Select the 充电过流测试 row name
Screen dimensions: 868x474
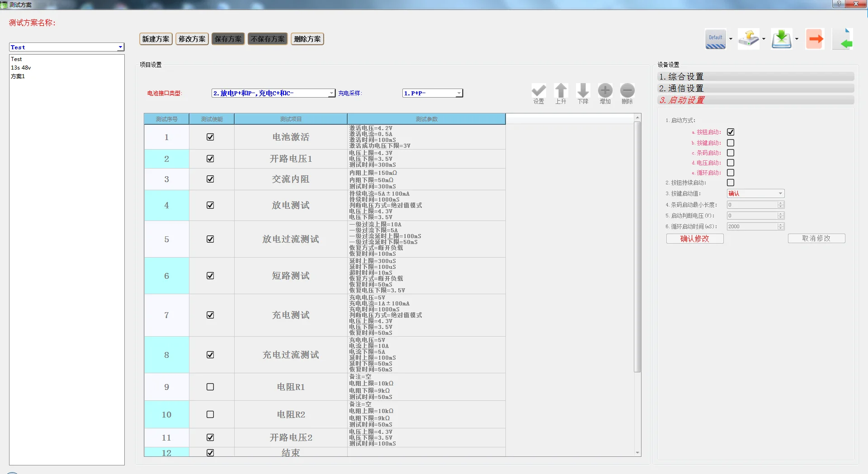tap(291, 355)
